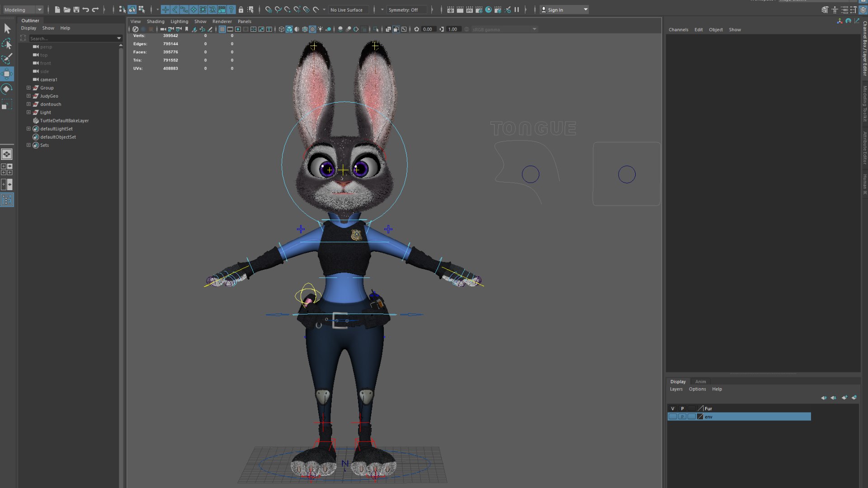Move selected layer up in list
Viewport: 868px width, 488px height.
[x=824, y=398]
